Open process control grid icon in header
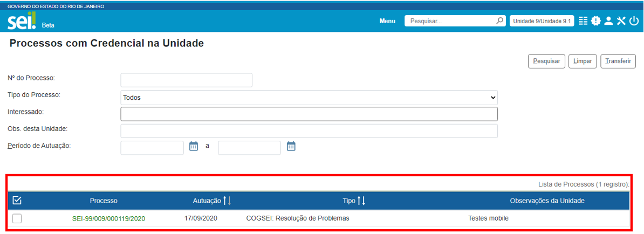 pyautogui.click(x=583, y=21)
